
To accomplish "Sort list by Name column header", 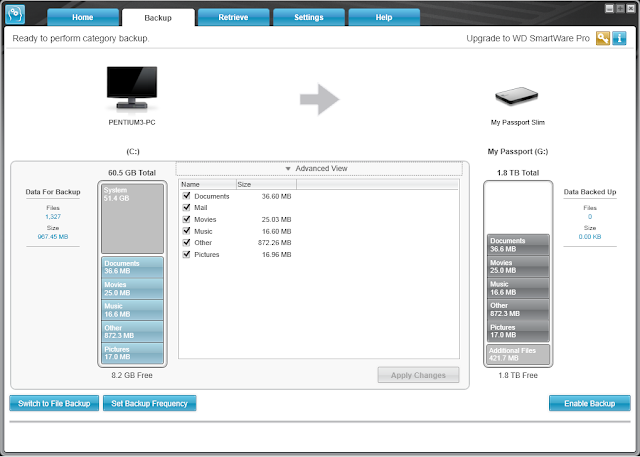I will coord(208,184).
